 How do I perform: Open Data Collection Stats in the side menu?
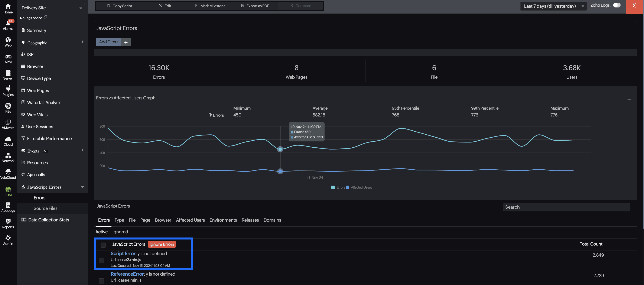[x=49, y=220]
